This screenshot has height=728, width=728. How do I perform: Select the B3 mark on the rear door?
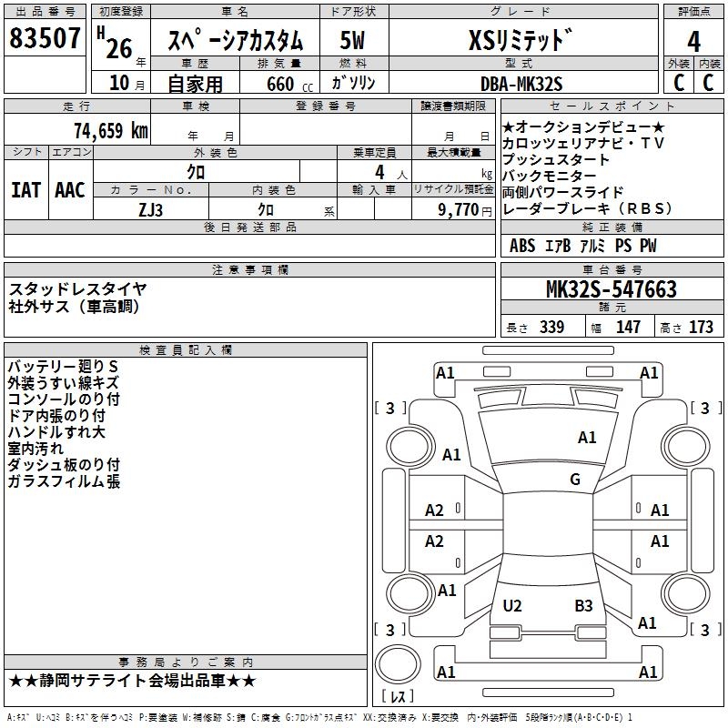click(583, 605)
